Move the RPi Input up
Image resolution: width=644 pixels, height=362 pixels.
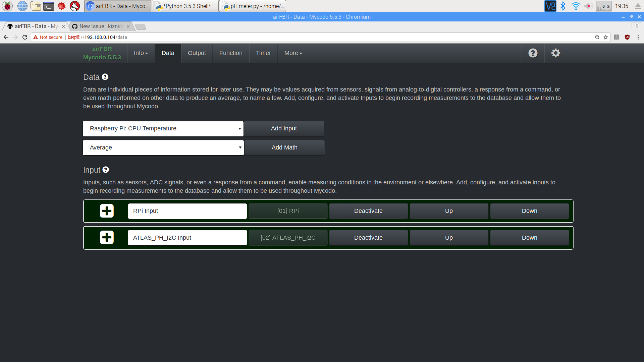coord(449,211)
